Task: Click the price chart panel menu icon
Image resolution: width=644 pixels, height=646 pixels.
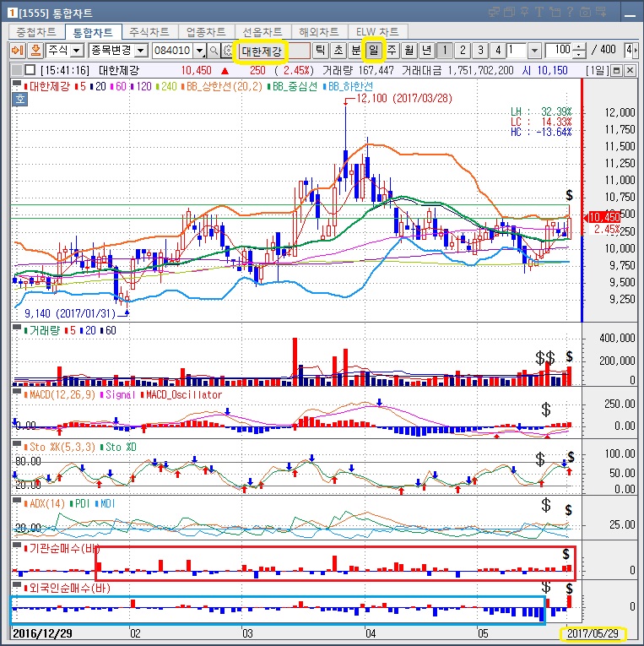Action: click(17, 84)
